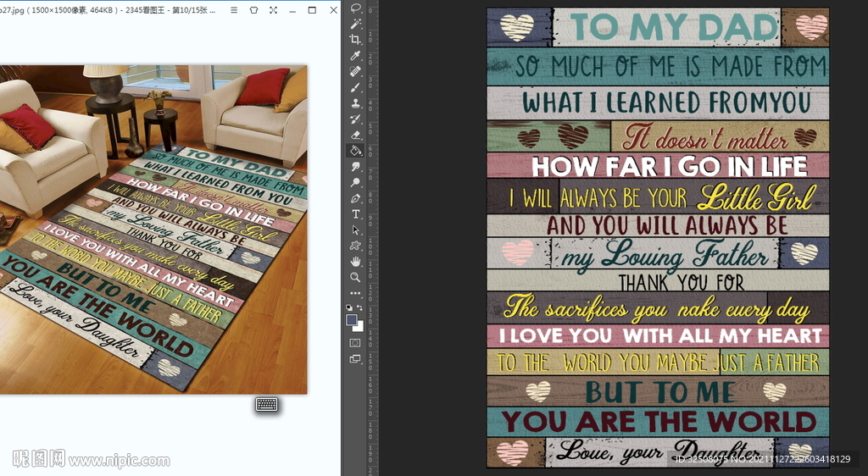Select the Brush tool

click(x=355, y=87)
